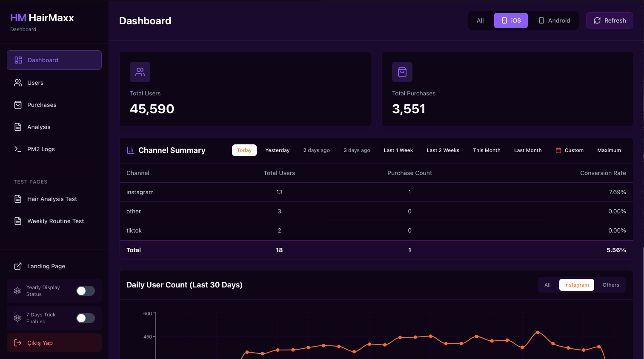Screen dimensions: 644x359
Task: Select the Instagram chart filter pill
Action: pos(576,284)
